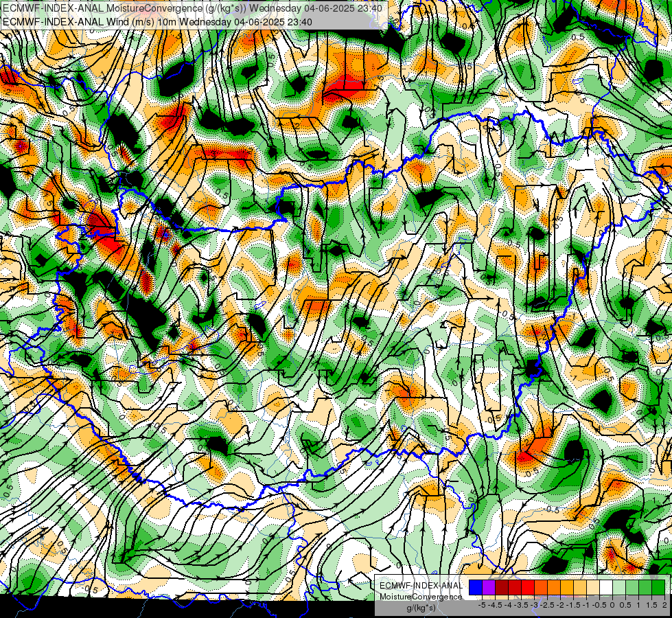672x618 pixels.
Task: Click the -2.5 value on legend scale
Action: click(x=547, y=605)
